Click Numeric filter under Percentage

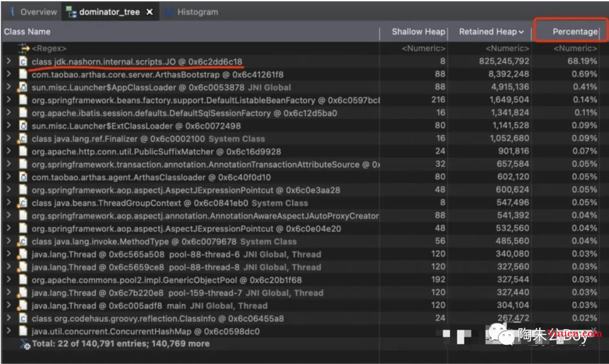point(575,48)
